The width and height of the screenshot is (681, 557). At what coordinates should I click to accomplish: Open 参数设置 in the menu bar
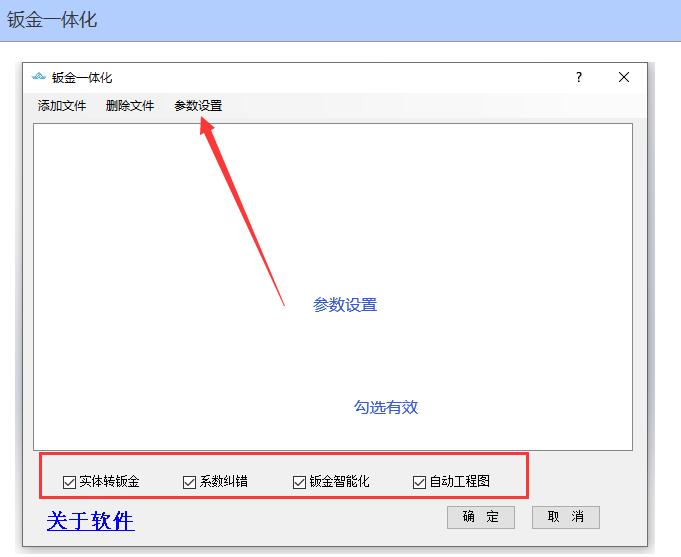tap(198, 106)
